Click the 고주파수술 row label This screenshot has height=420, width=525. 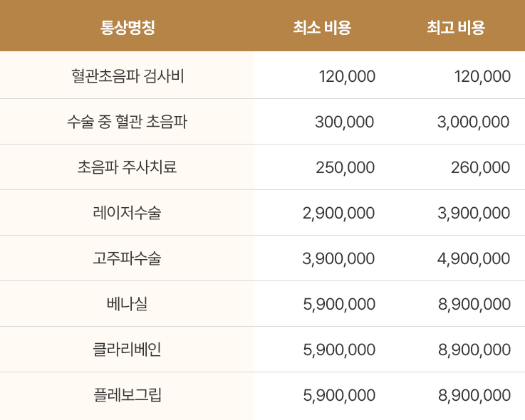128,258
